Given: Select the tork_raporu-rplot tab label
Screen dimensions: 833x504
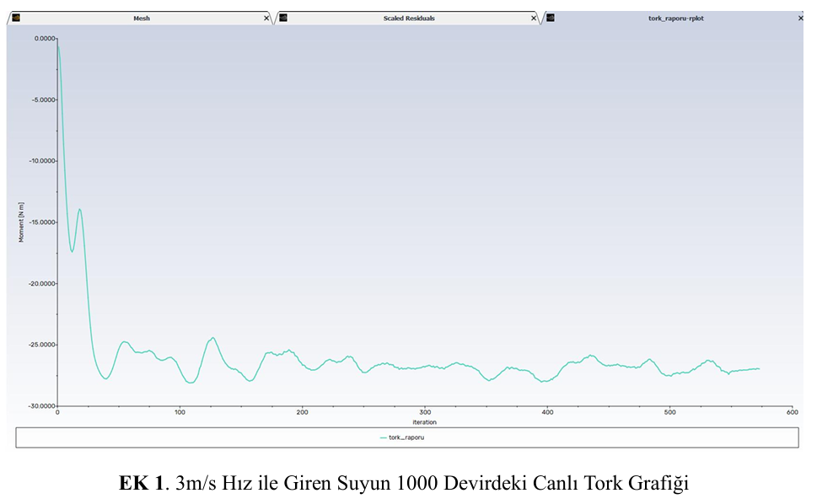Looking at the screenshot, I should point(675,18).
